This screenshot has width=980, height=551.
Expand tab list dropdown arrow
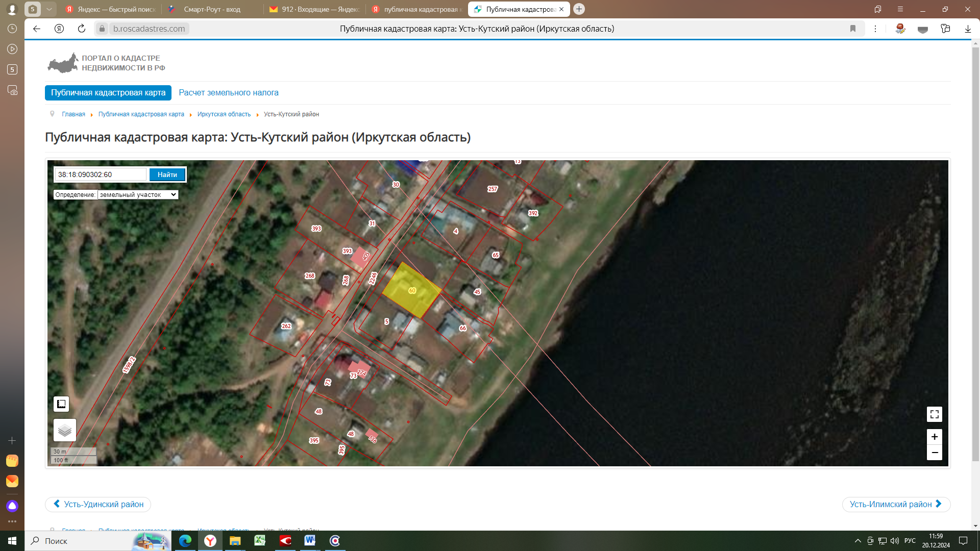pyautogui.click(x=49, y=9)
